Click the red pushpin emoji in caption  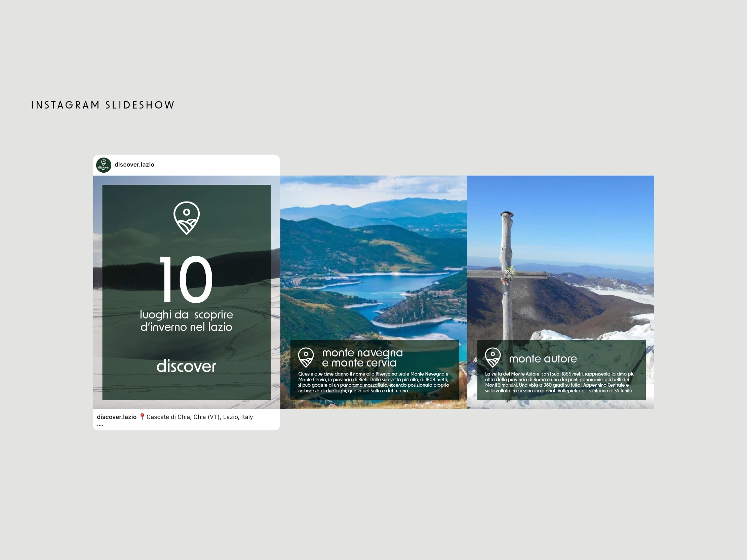142,417
